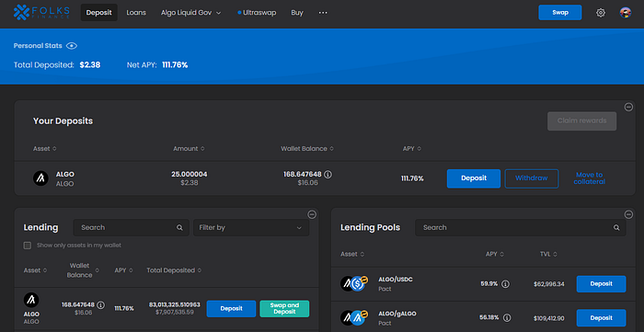Open the Filter by dropdown
The image size is (644, 332).
pyautogui.click(x=251, y=227)
